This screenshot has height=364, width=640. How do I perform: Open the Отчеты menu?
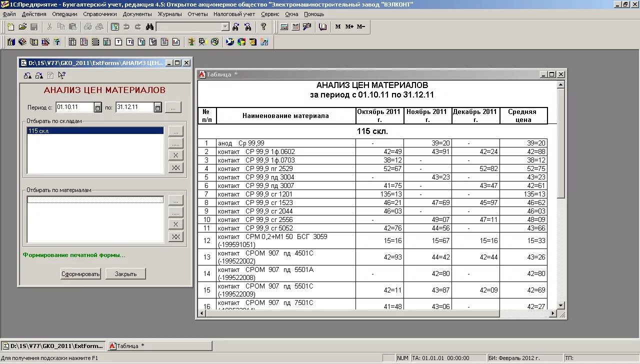pos(197,14)
